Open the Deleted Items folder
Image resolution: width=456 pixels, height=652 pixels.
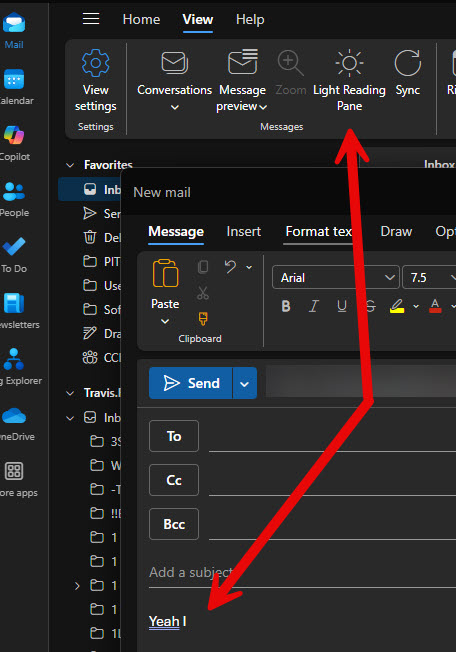coord(101,237)
